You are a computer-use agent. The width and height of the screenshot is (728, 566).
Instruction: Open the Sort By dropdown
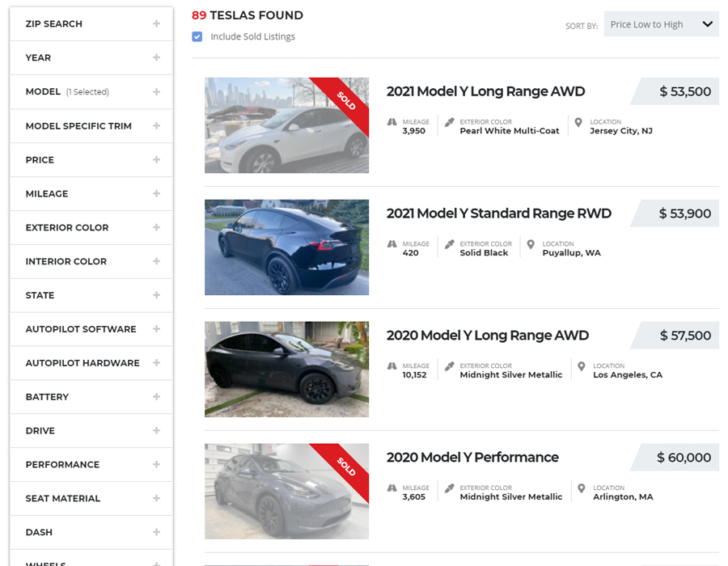tap(661, 24)
